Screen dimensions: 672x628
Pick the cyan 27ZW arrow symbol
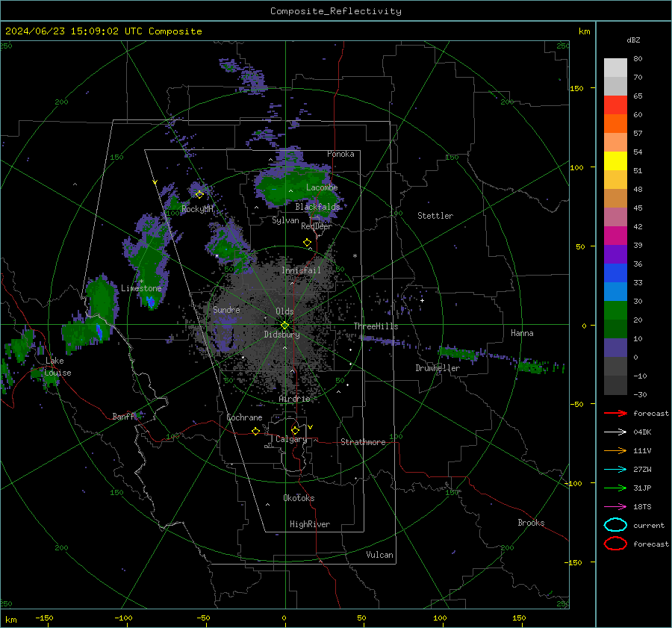(x=615, y=470)
